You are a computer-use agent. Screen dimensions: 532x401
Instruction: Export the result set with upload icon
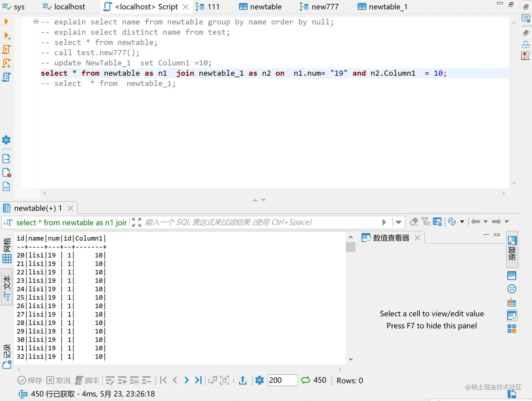243,380
